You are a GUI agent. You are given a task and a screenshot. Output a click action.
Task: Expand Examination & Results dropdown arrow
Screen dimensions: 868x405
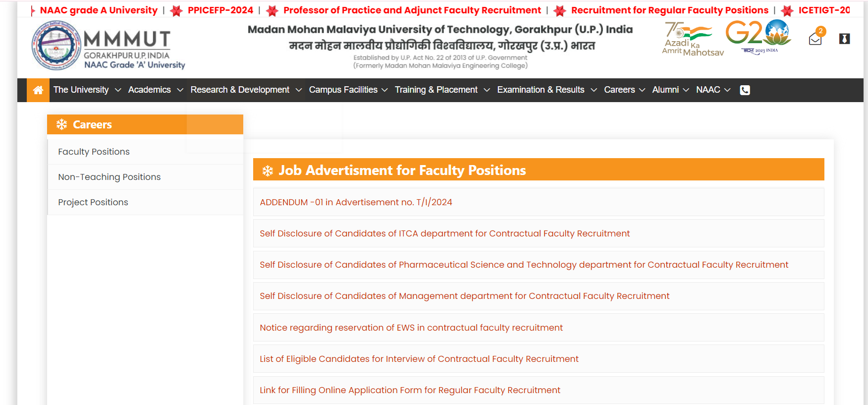[x=594, y=90]
